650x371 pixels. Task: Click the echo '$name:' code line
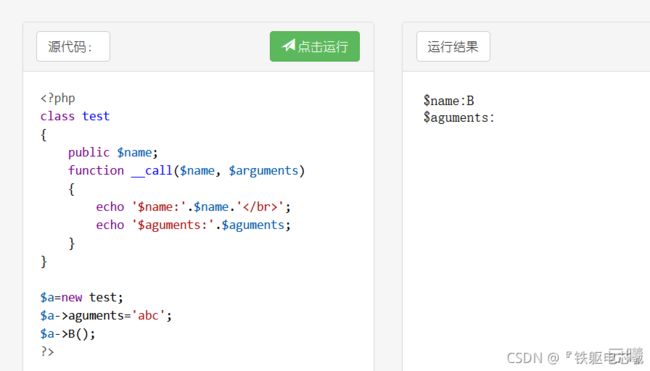[193, 206]
